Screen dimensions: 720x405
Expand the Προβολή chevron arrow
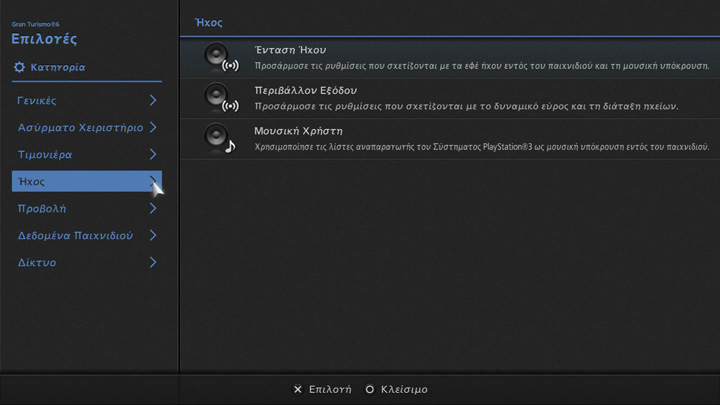point(153,209)
